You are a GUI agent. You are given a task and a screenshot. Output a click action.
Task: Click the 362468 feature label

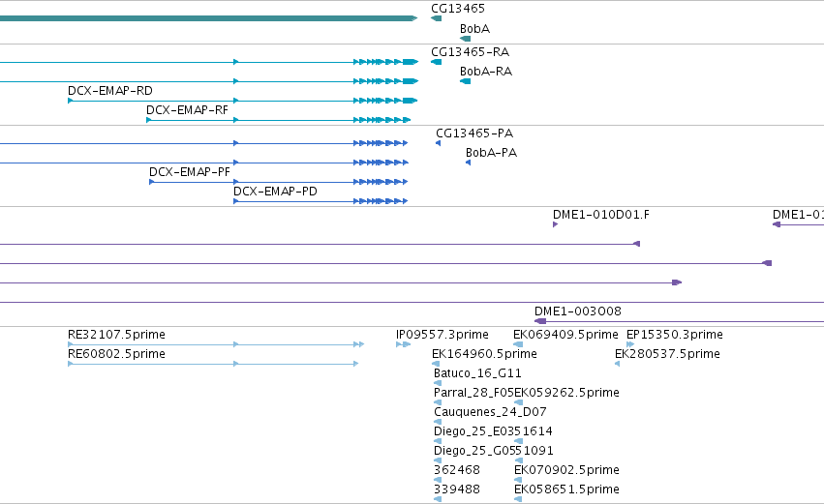[x=457, y=470]
